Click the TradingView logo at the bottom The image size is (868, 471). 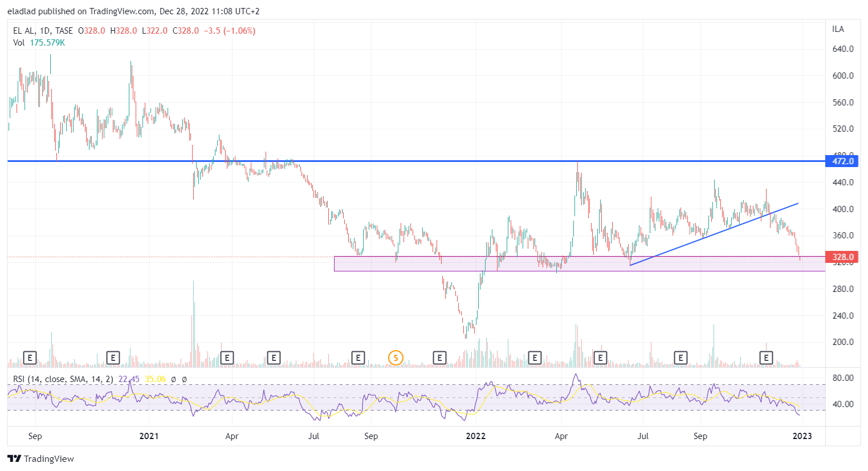click(40, 459)
